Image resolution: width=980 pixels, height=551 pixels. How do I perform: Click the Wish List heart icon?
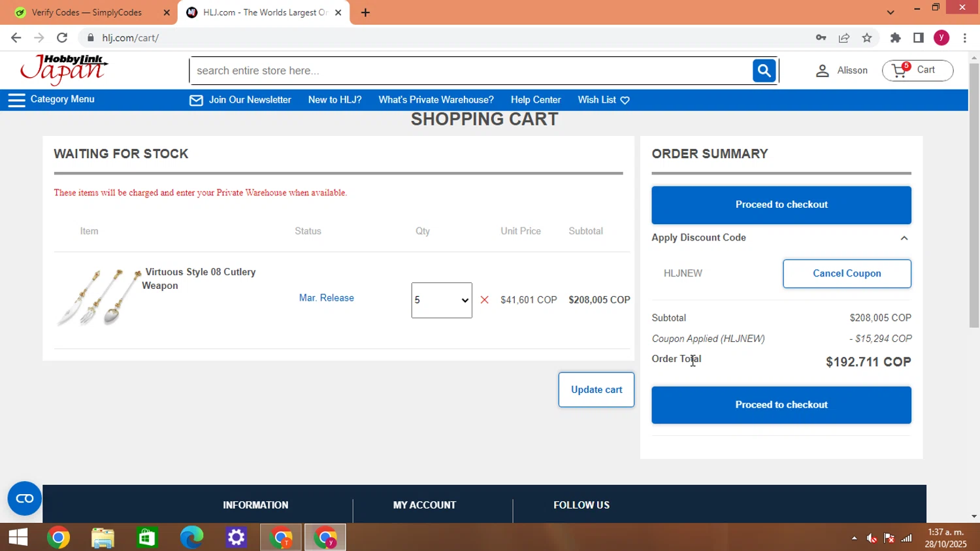(625, 100)
